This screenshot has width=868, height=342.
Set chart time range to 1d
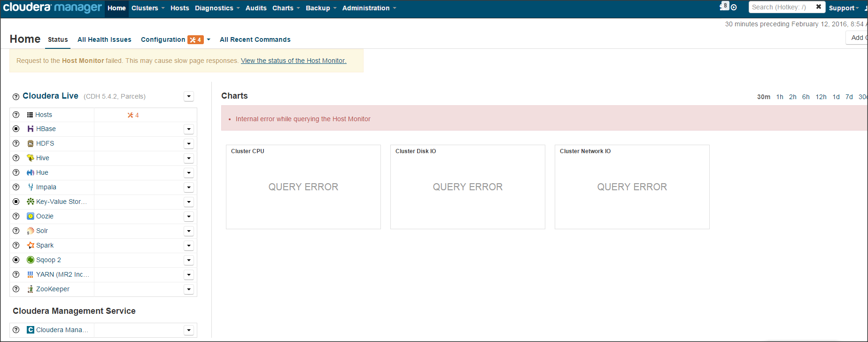[836, 97]
